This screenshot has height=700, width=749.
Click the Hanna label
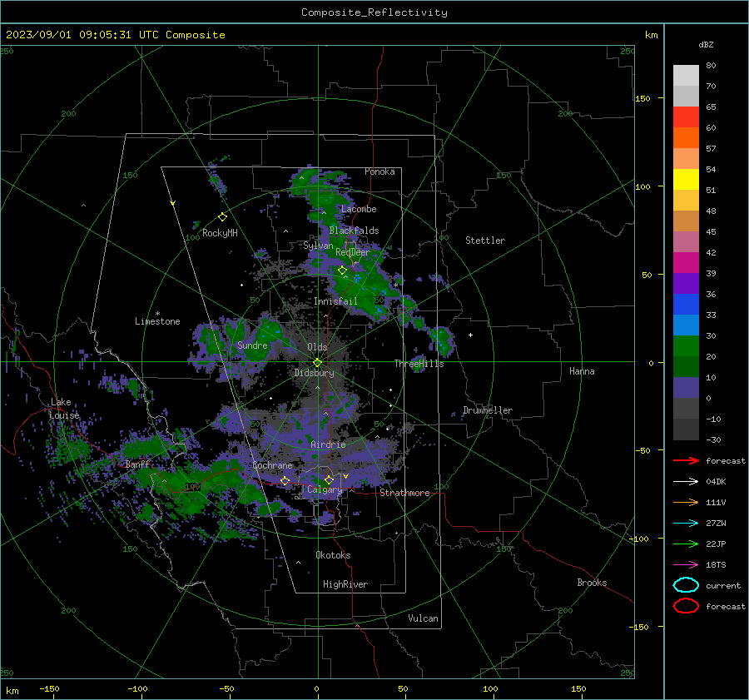point(582,371)
